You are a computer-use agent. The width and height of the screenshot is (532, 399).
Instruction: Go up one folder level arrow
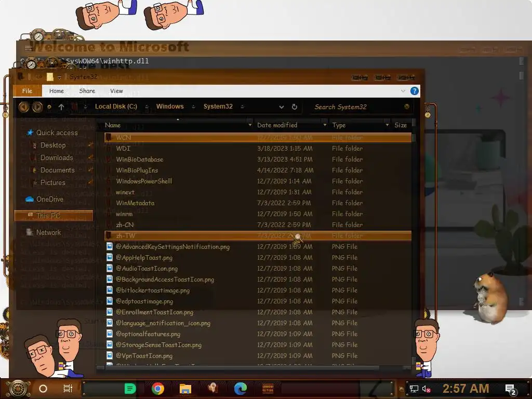coord(61,107)
